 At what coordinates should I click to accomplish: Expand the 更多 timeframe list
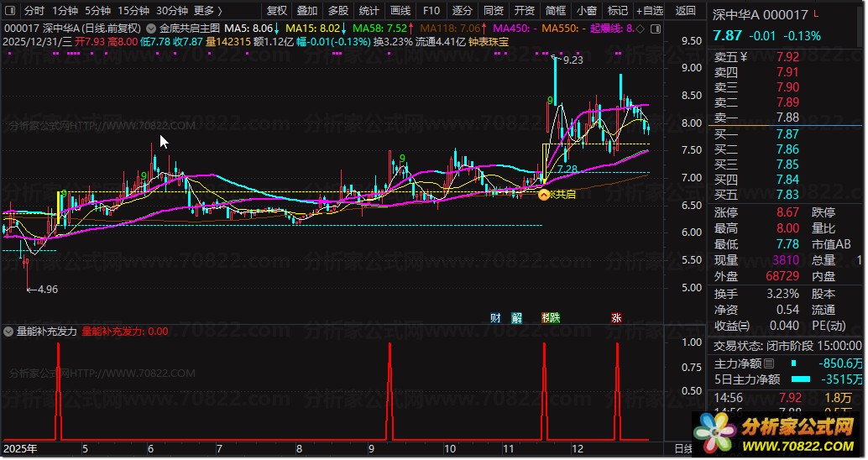coord(207,11)
